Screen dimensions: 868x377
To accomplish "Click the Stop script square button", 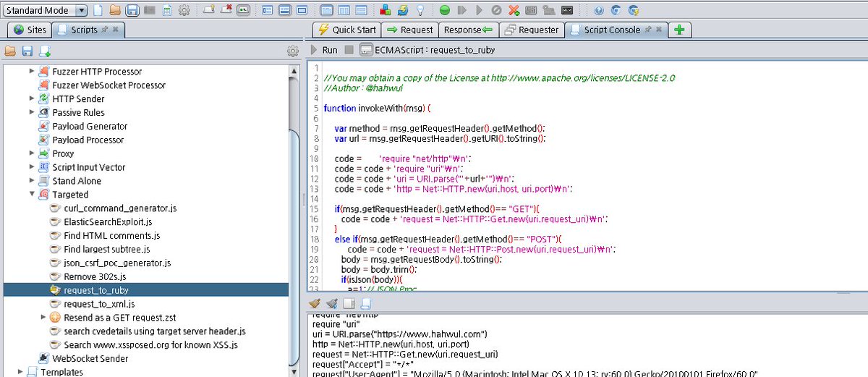I will point(349,50).
